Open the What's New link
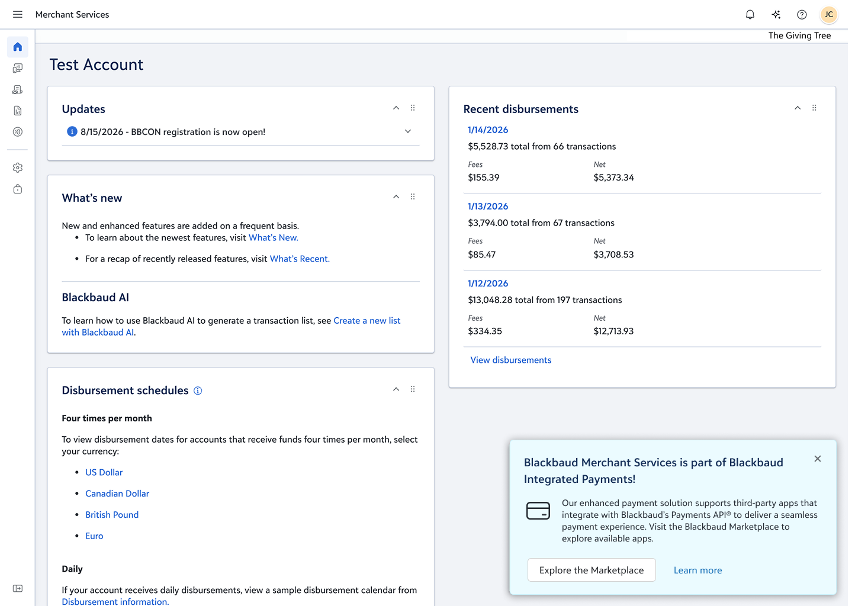 pos(274,238)
